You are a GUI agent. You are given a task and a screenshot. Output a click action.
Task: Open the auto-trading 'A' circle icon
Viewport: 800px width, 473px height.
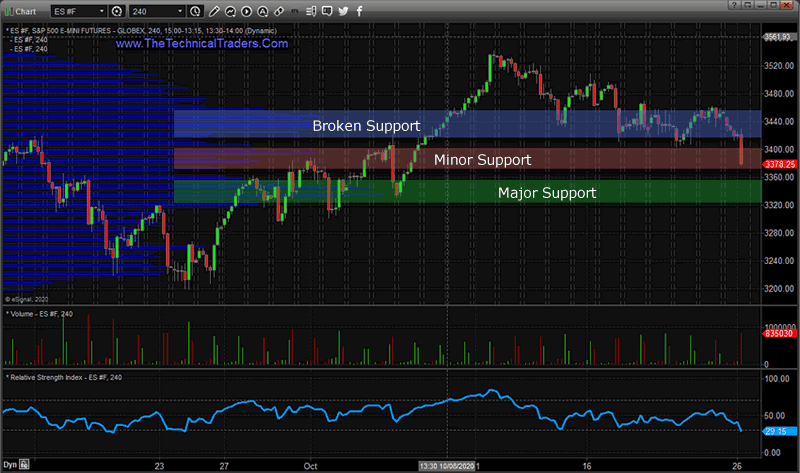coord(263,11)
